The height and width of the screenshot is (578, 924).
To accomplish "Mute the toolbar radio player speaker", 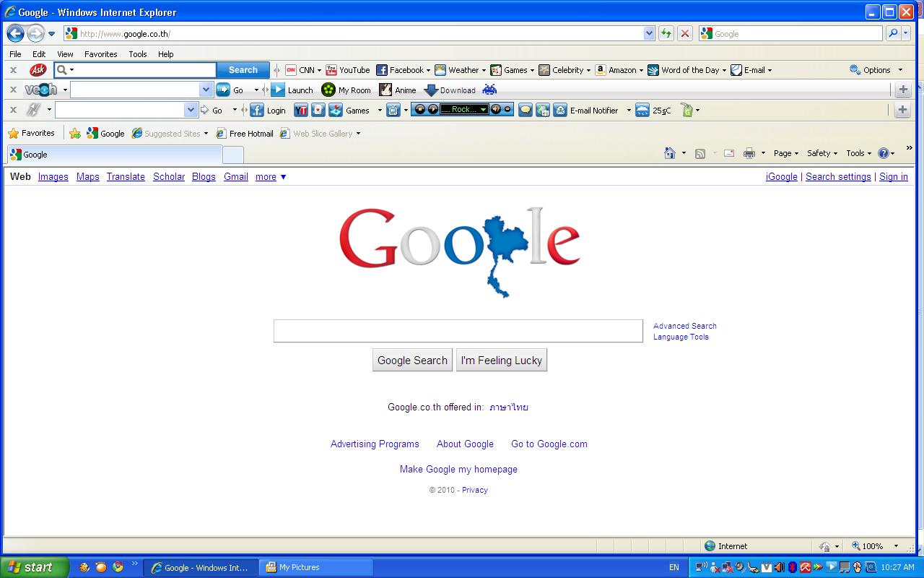I will (x=495, y=109).
